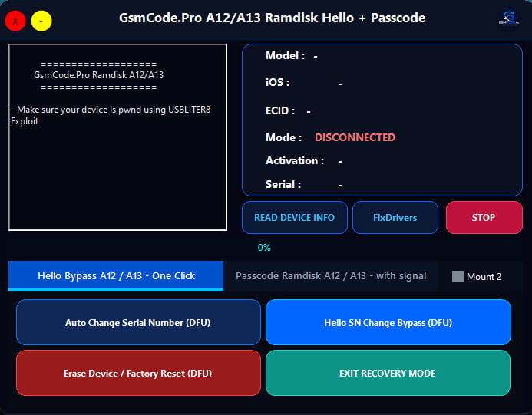Switch to Hello Bypass A12 / A13 tab

pyautogui.click(x=116, y=276)
